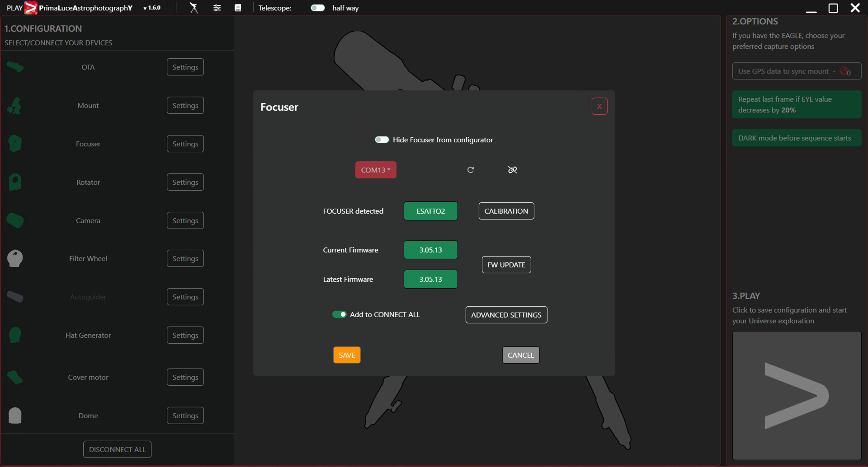The image size is (868, 467).
Task: Click the v 1.6.0 version label
Action: click(152, 8)
